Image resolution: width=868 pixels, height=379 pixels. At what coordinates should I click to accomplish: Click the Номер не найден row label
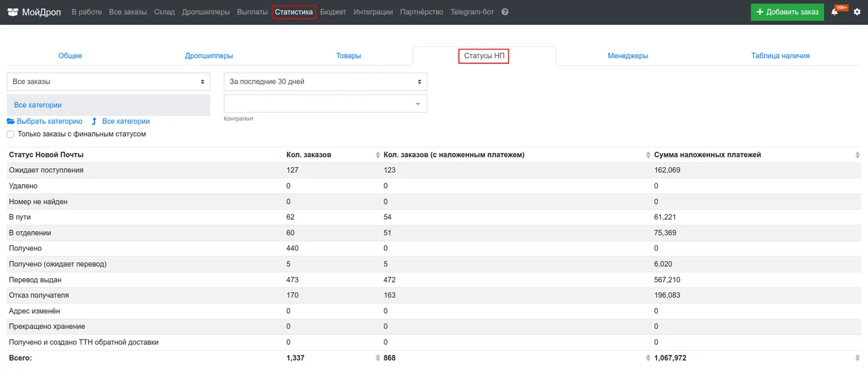(x=38, y=202)
